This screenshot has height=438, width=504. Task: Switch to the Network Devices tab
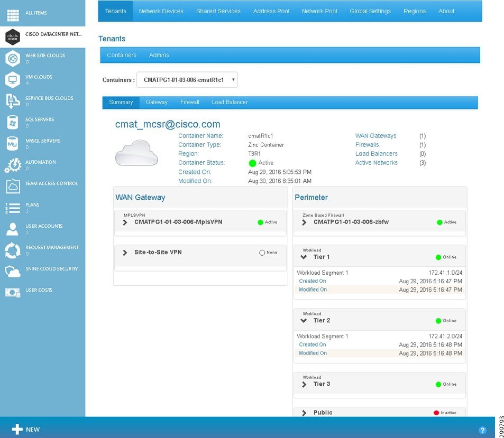click(x=161, y=11)
